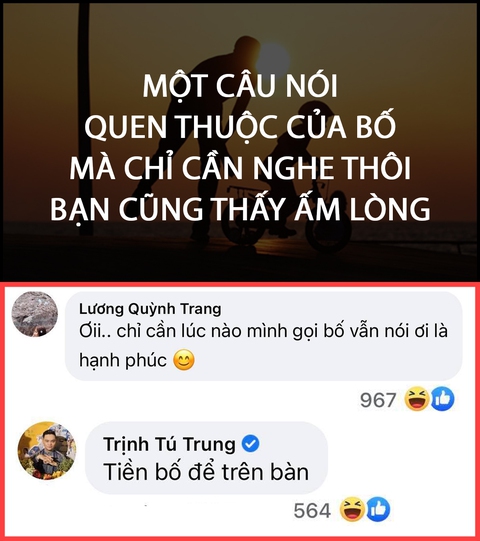Click the haha reaction next to 564

tap(352, 510)
